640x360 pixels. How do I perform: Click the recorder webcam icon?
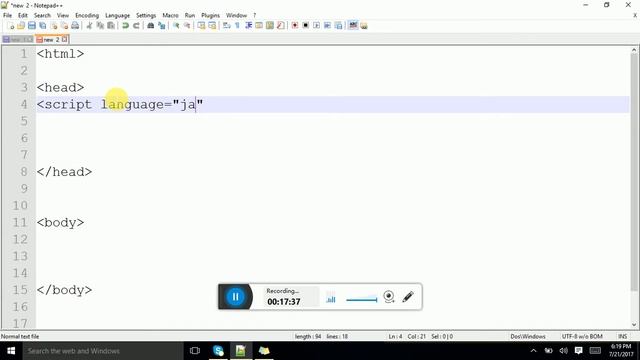pos(389,297)
